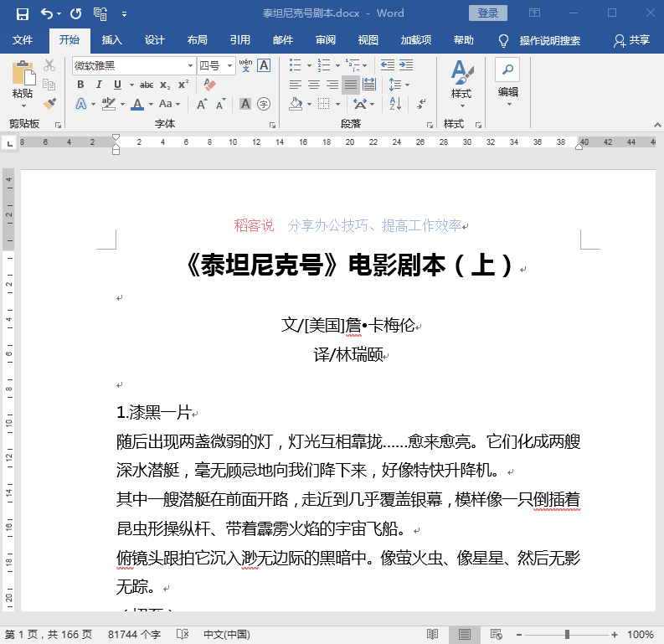Click the text highlight color pen icon
This screenshot has width=664, height=644.
pyautogui.click(x=109, y=104)
